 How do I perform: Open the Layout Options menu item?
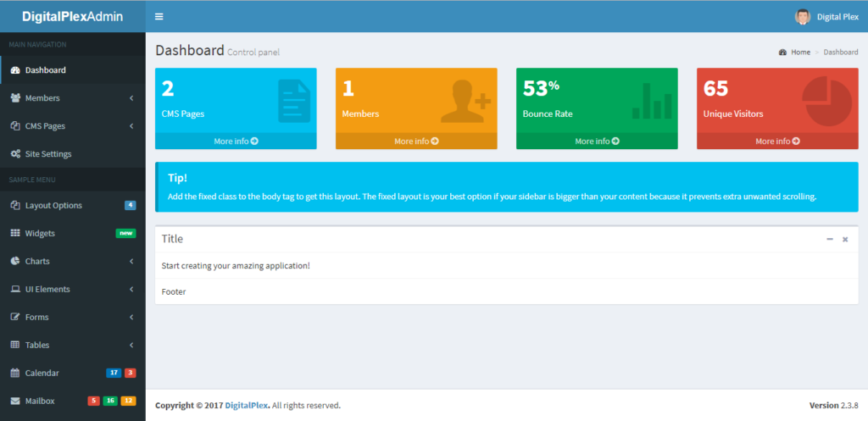tap(73, 205)
